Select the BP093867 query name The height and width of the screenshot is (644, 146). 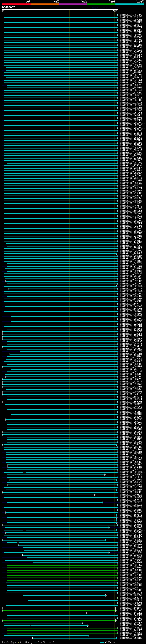click(8, 7)
